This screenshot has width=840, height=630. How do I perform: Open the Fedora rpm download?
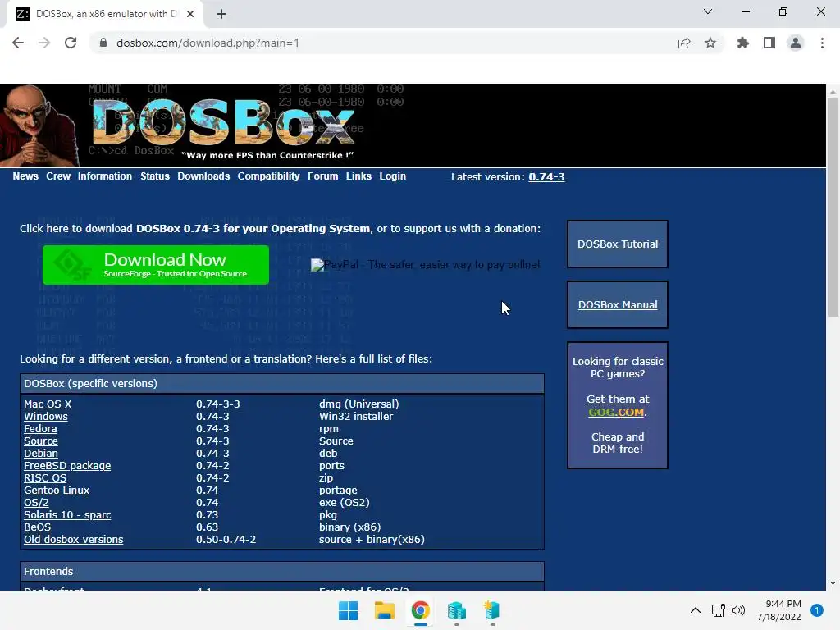(40, 428)
